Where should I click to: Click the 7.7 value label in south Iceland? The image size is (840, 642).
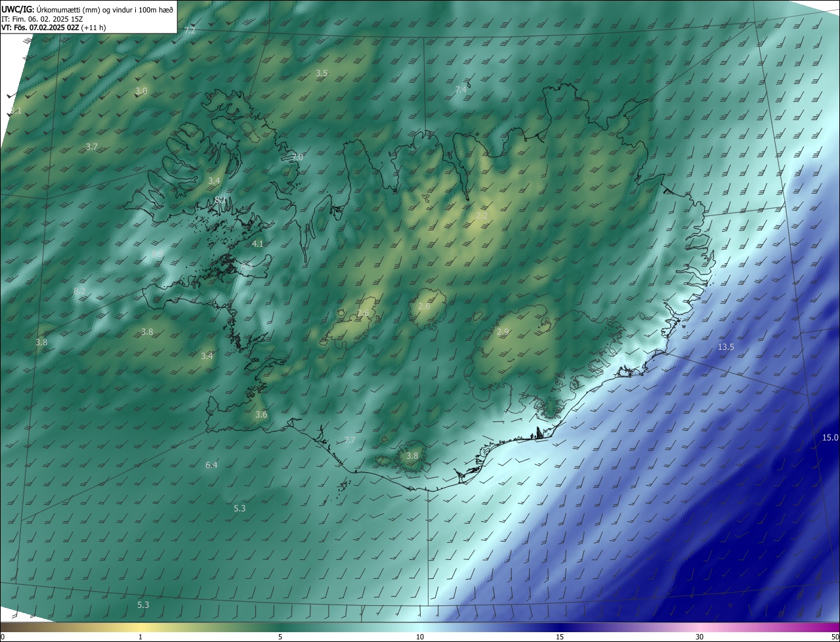click(350, 440)
